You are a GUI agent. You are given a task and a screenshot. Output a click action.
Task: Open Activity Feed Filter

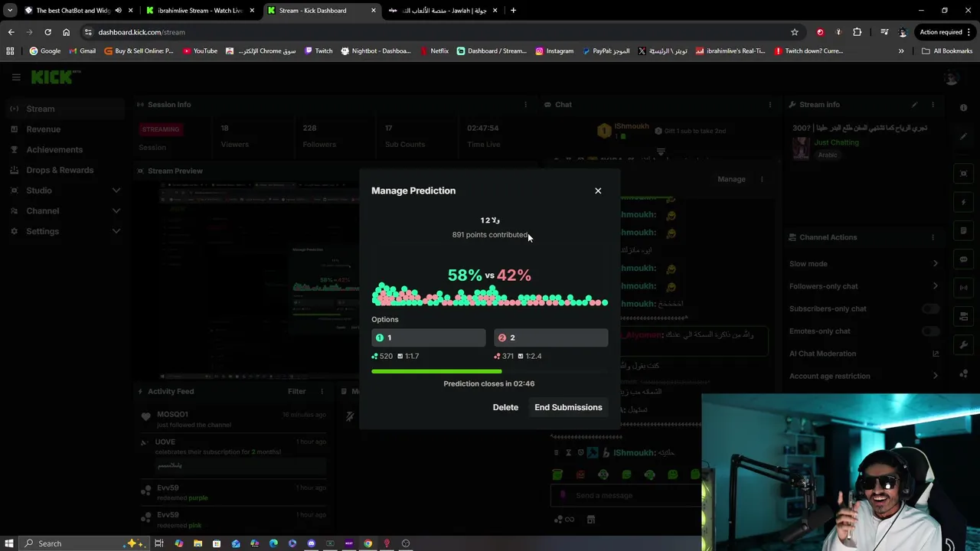tap(296, 391)
